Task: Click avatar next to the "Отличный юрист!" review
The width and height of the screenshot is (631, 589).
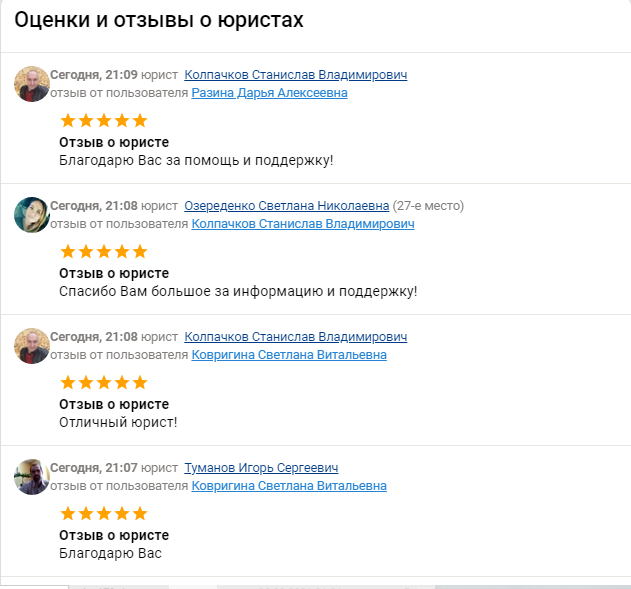Action: pos(32,346)
